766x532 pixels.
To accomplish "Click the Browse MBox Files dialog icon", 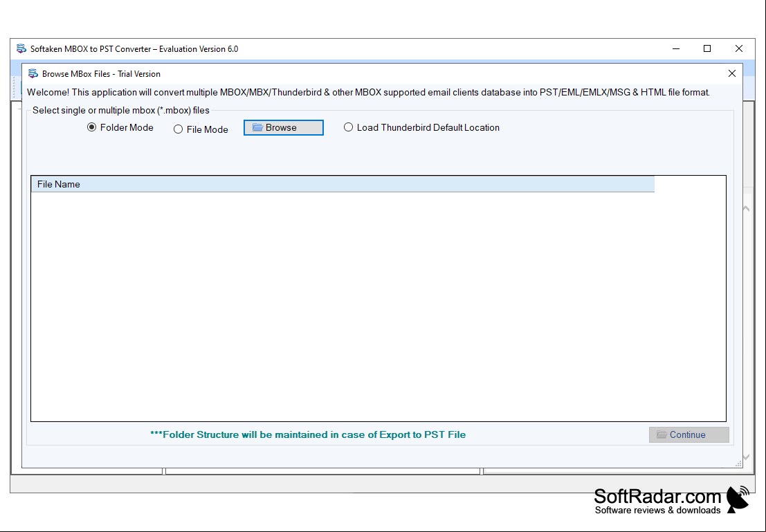I will (x=33, y=74).
